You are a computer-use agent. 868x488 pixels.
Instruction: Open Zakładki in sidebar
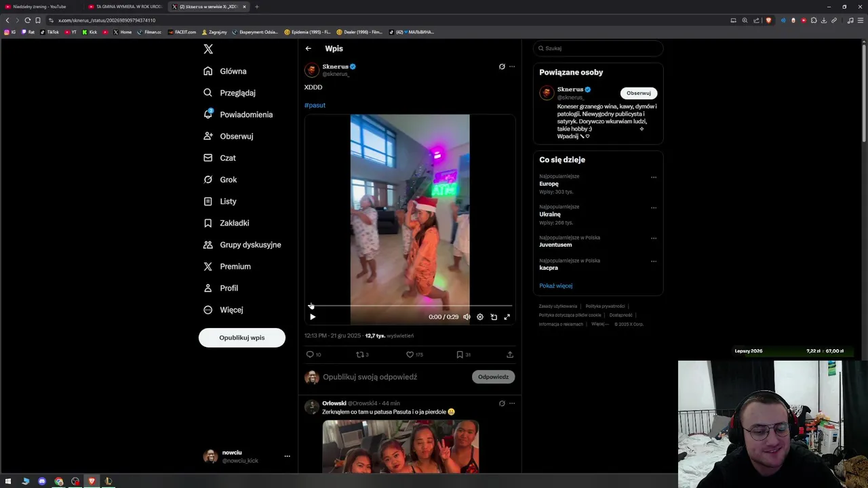point(226,223)
